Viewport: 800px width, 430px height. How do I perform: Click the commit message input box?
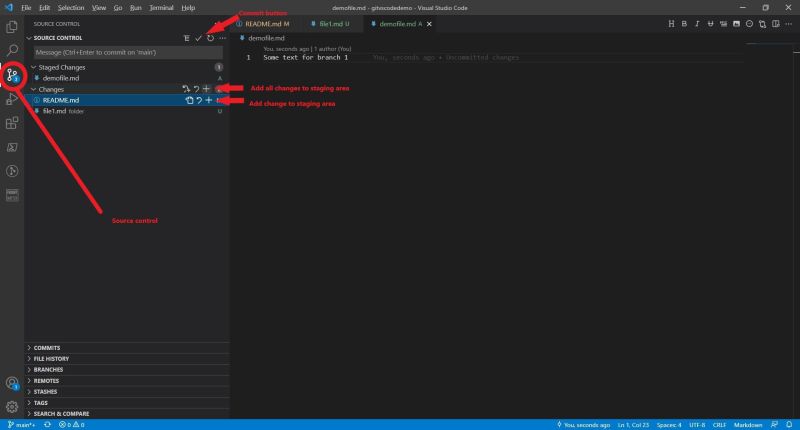click(128, 53)
